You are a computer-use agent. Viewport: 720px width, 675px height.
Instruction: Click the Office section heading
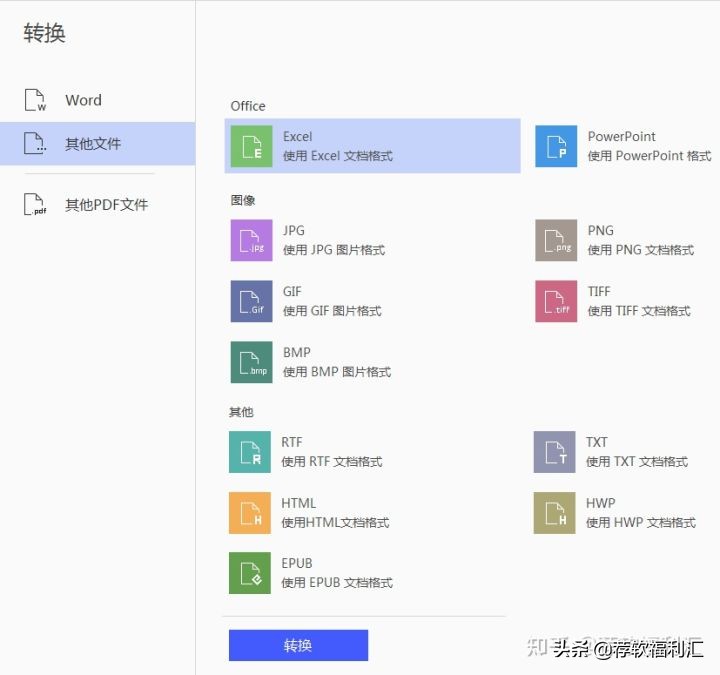coord(248,106)
